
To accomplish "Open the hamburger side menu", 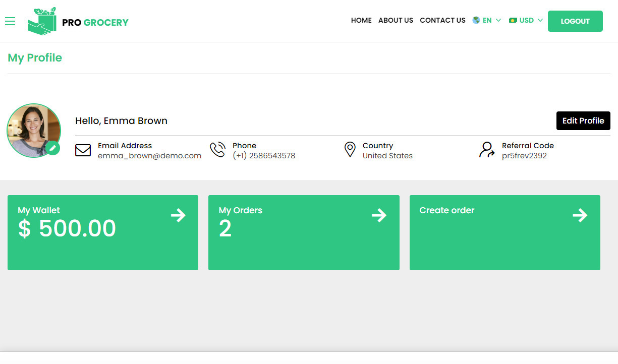I will pyautogui.click(x=10, y=21).
